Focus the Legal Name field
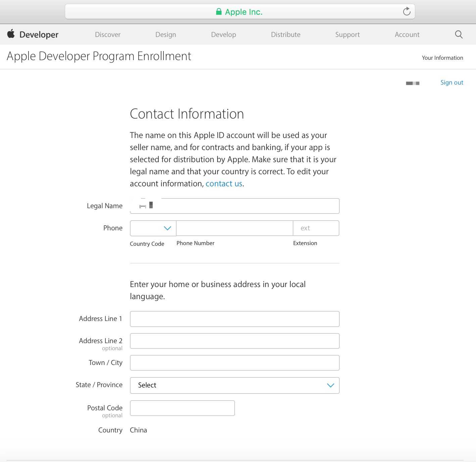Viewport: 476px width, 462px height. (235, 206)
